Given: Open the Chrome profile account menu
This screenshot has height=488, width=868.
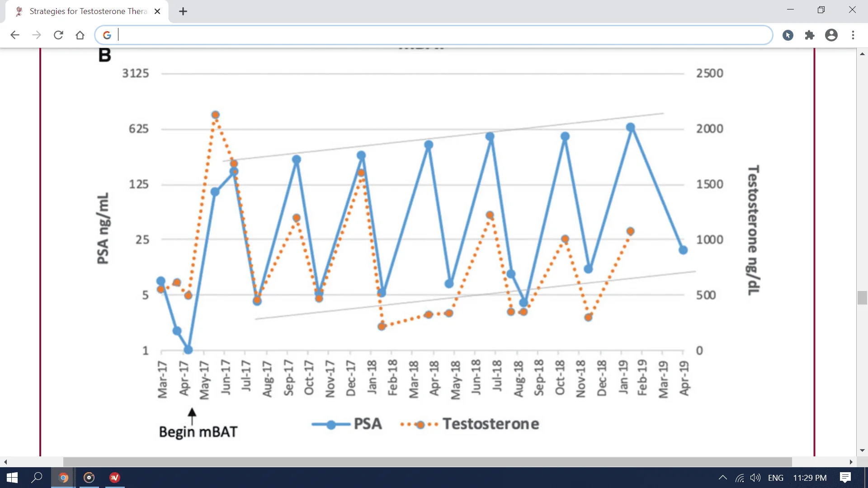Looking at the screenshot, I should pyautogui.click(x=831, y=35).
